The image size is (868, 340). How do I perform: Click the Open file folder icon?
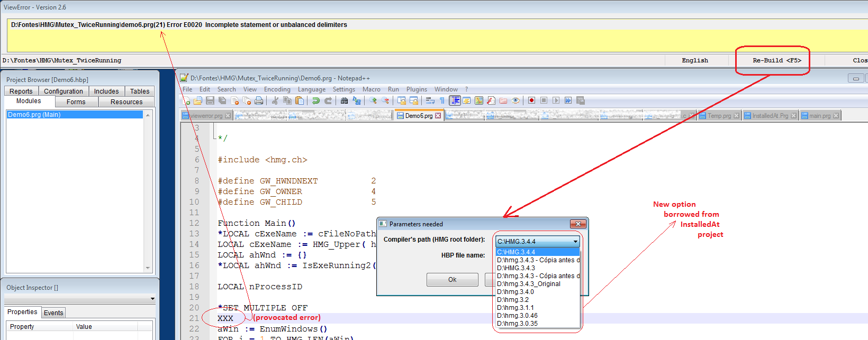[x=198, y=100]
